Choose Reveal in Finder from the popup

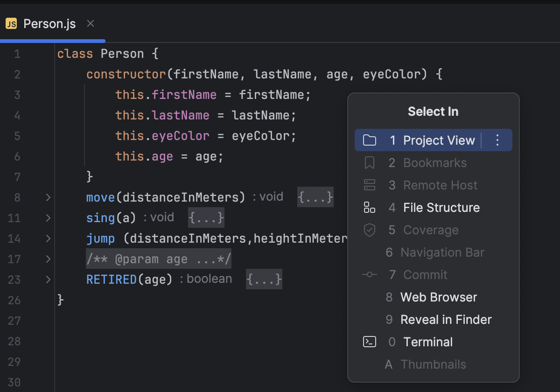[x=446, y=319]
